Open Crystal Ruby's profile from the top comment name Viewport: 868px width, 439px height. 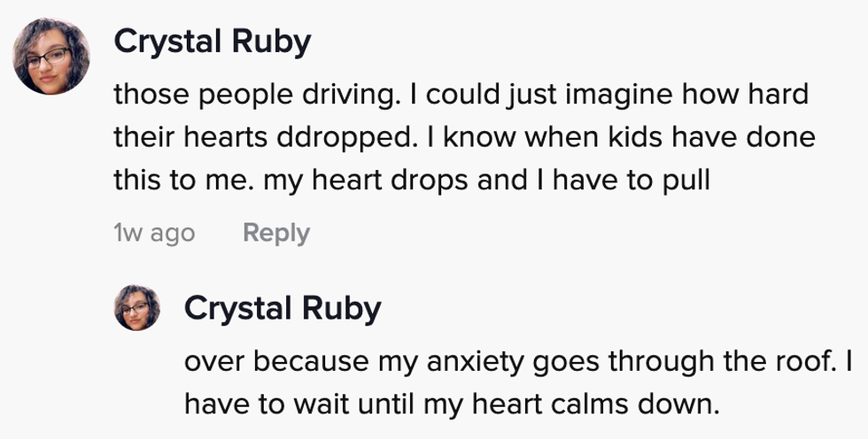click(212, 41)
